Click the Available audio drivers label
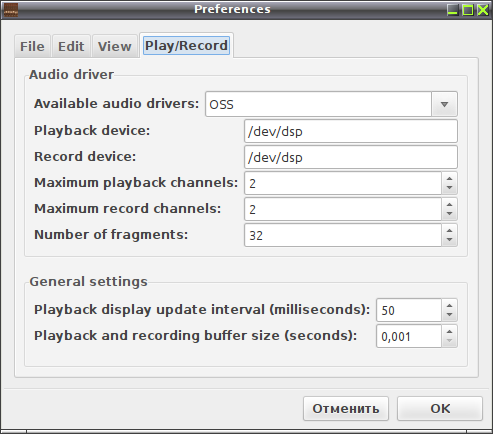Screen dimensions: 493x434 (116, 104)
